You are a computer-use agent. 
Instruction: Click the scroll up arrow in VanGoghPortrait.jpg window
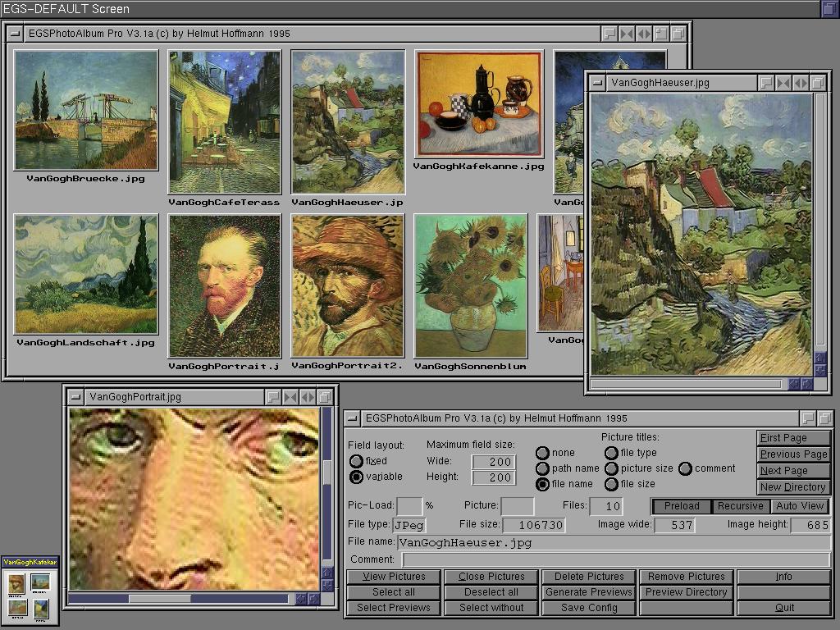[x=326, y=573]
